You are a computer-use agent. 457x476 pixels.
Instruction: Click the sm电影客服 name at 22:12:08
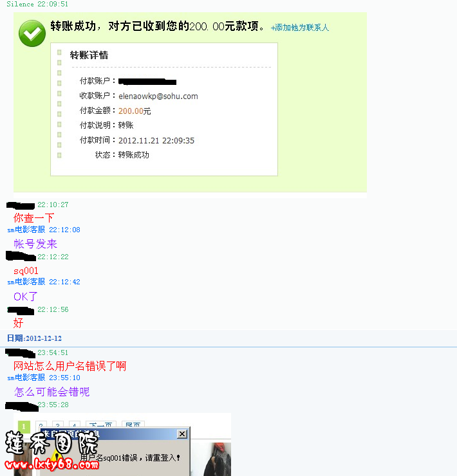26,230
